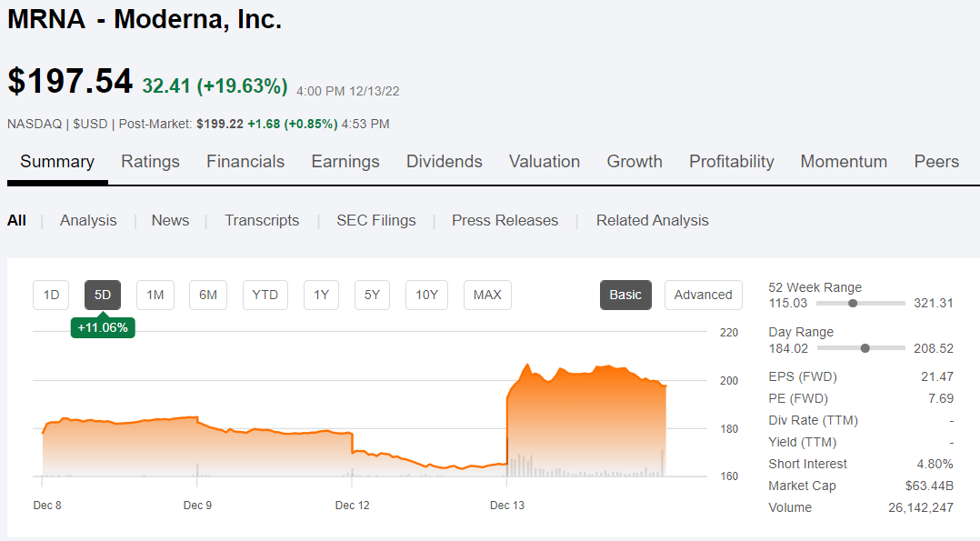Switch to Advanced chart mode
This screenshot has height=541, width=980.
(x=703, y=295)
